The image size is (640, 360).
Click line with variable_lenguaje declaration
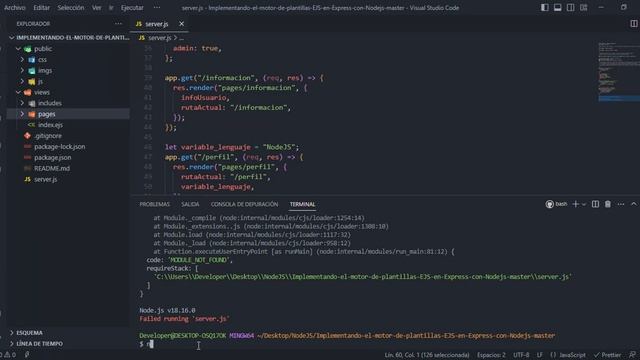point(232,147)
